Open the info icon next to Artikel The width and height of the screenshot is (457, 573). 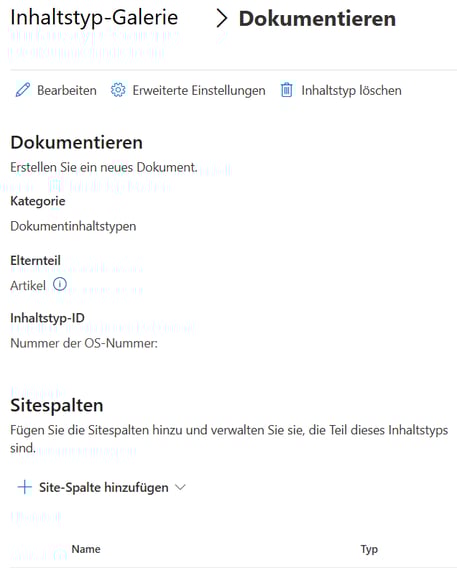click(60, 284)
